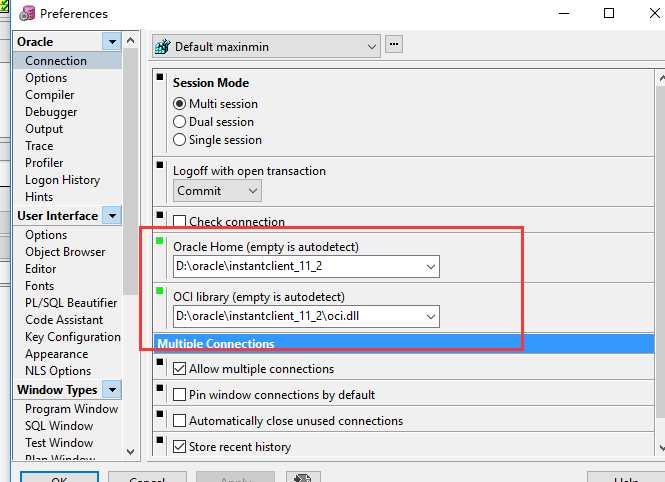This screenshot has width=665, height=482.
Task: Select Multi session mode
Action: [x=179, y=103]
